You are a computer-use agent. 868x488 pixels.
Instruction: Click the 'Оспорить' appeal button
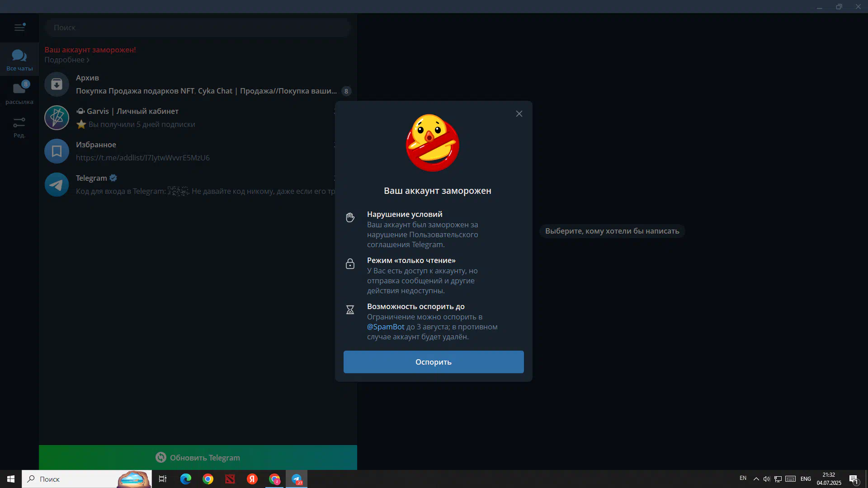(x=434, y=362)
